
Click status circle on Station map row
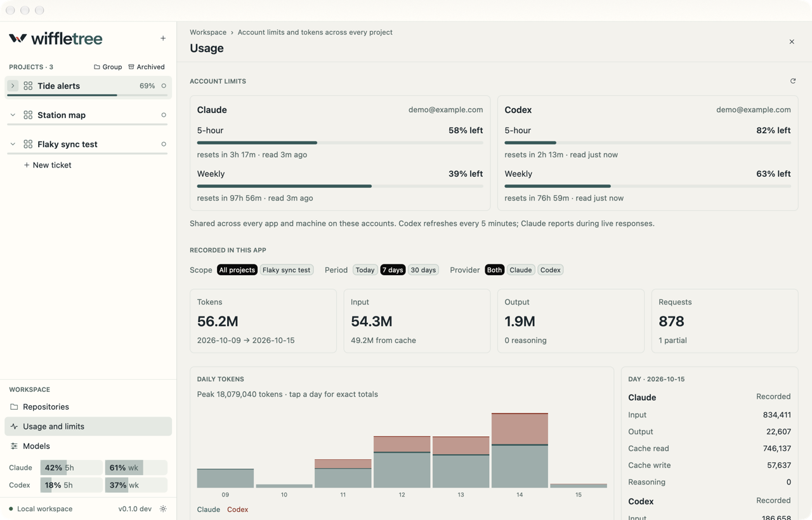click(164, 115)
